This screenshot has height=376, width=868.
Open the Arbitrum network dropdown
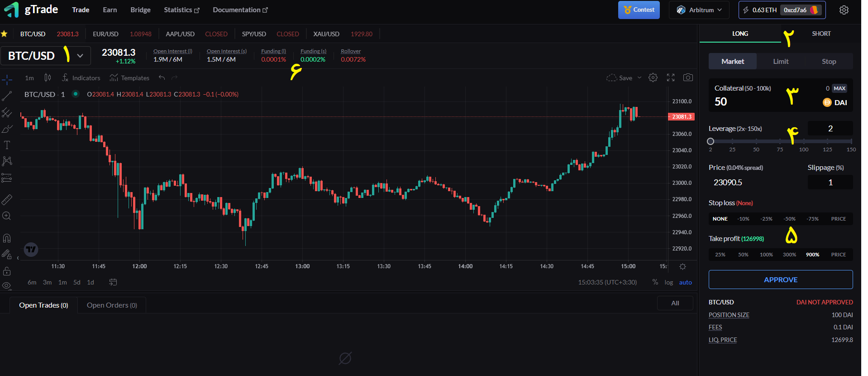pyautogui.click(x=699, y=10)
